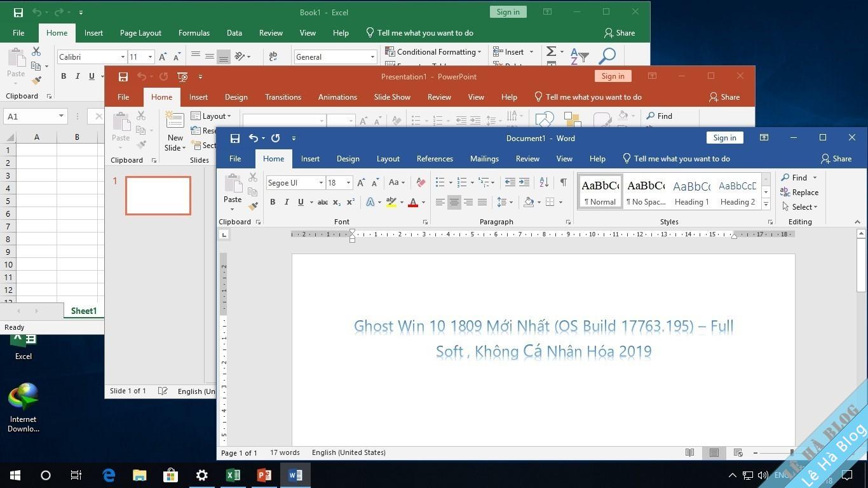Open Formulas tab in Excel
The height and width of the screenshot is (488, 868).
[194, 33]
